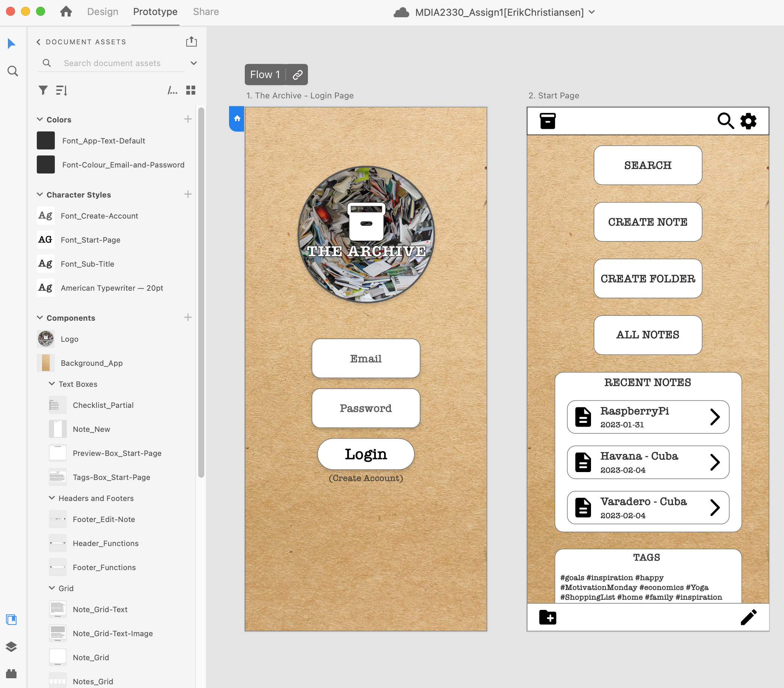The image size is (784, 688).
Task: Click the sort assets icon
Action: [x=61, y=90]
